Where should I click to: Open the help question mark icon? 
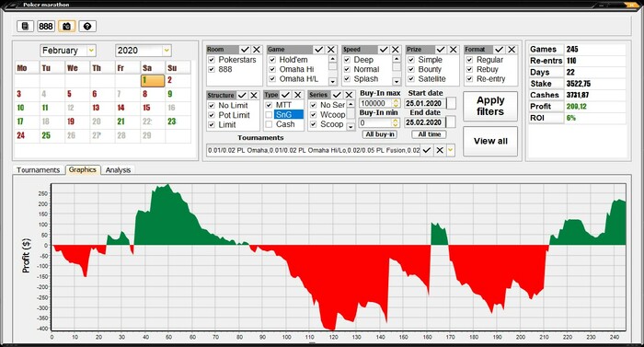(x=87, y=27)
